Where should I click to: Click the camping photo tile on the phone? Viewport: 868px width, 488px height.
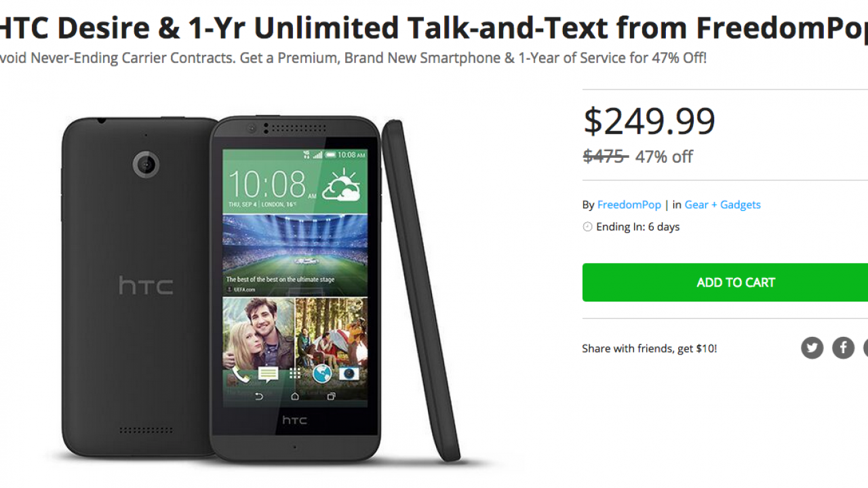click(x=332, y=331)
